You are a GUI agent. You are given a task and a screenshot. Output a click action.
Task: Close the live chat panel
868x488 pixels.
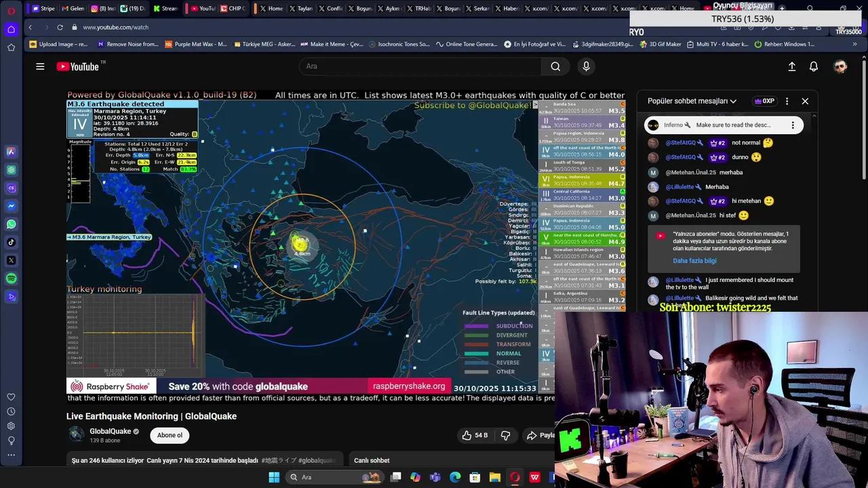tap(805, 101)
